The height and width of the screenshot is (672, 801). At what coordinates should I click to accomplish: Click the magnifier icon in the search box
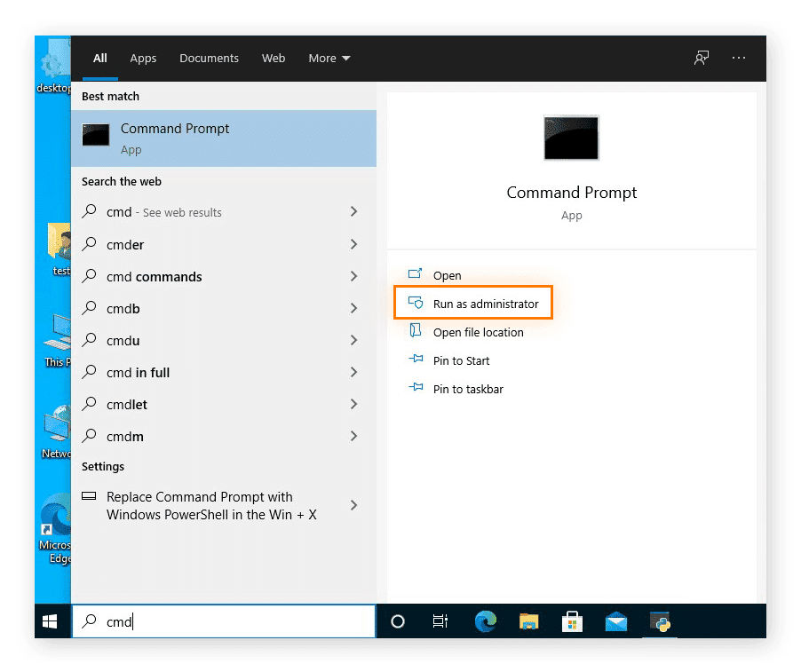click(90, 621)
